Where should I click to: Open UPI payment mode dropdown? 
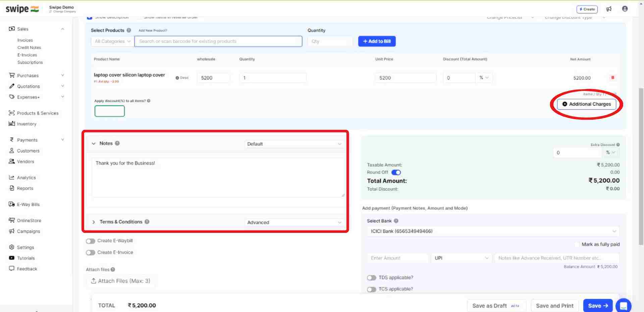[x=462, y=258]
